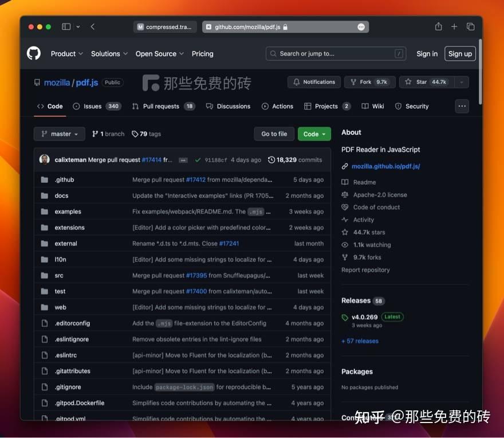
Task: Click the Actions tab icon
Action: click(265, 106)
